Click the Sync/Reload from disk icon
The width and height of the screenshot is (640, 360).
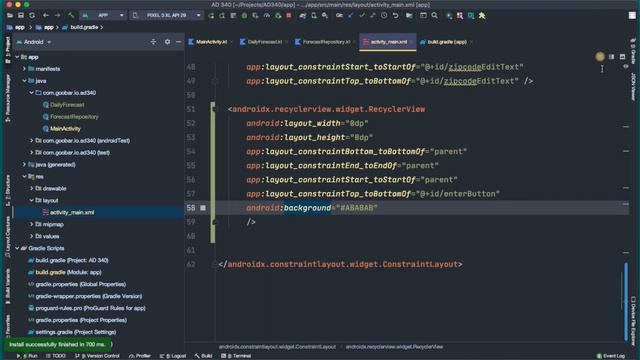point(32,16)
